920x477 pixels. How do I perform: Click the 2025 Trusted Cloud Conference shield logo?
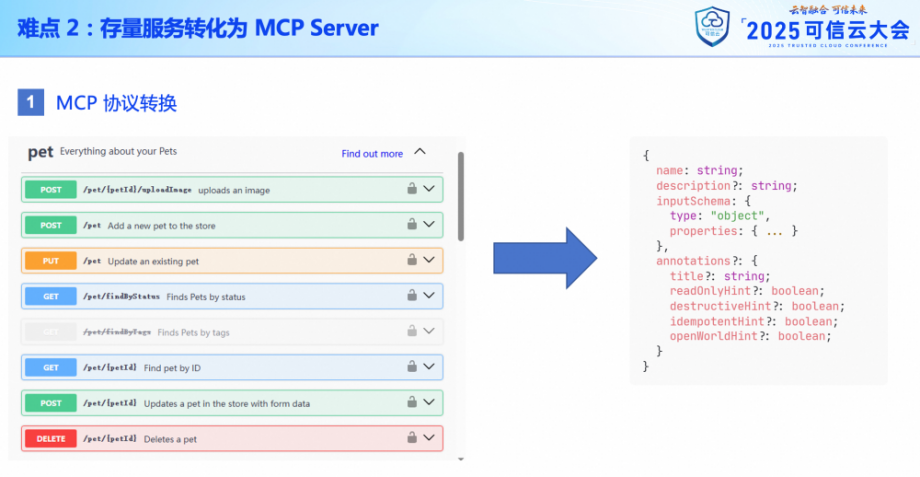(x=712, y=26)
